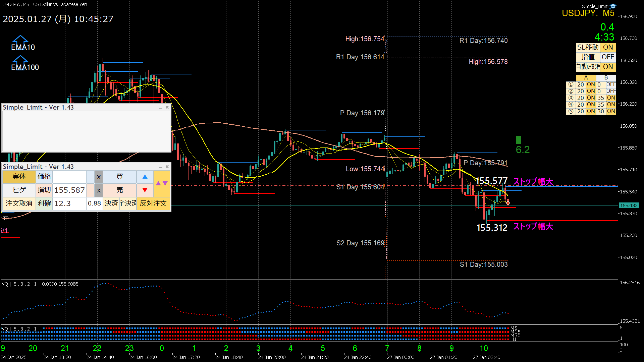Viewport: 644px width, 362px height.
Task: Click the Simple_Limit graduation cap icon
Action: click(x=613, y=6)
